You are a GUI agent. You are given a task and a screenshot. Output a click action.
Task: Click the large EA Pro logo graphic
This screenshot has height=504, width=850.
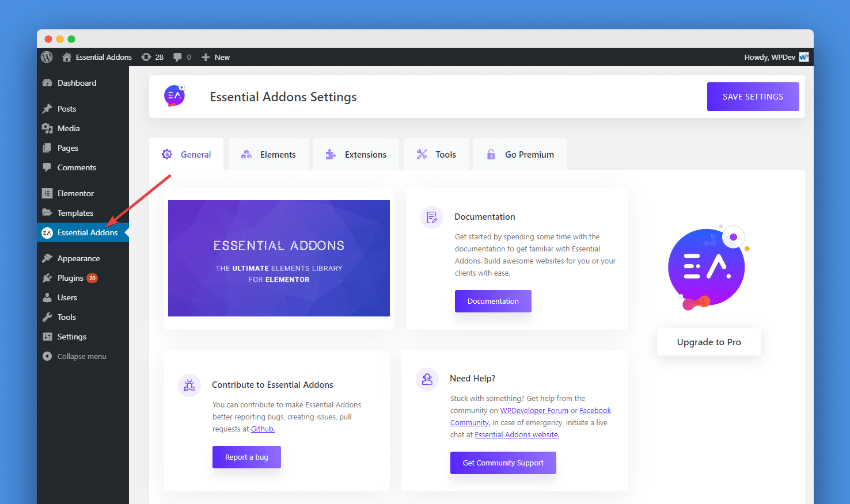pyautogui.click(x=708, y=267)
